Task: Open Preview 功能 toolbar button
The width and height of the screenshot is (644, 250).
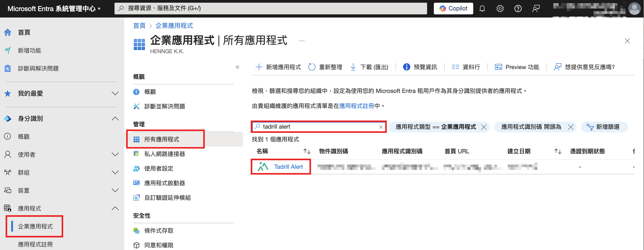Action: click(517, 67)
